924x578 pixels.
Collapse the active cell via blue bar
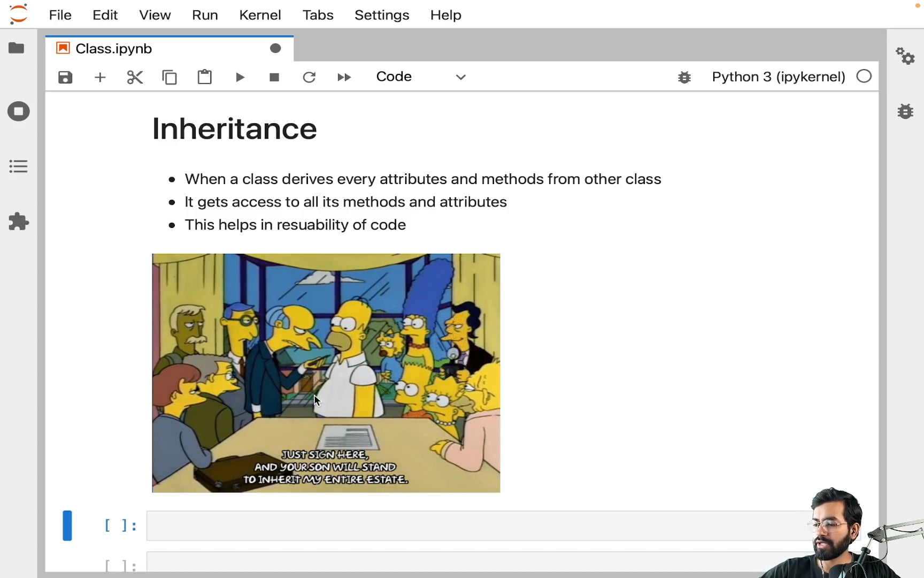(67, 526)
